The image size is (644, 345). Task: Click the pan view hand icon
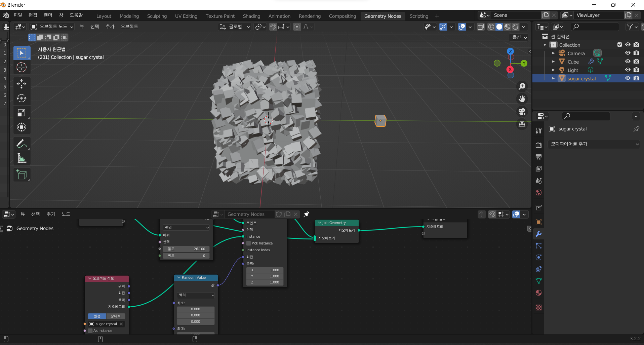click(522, 99)
